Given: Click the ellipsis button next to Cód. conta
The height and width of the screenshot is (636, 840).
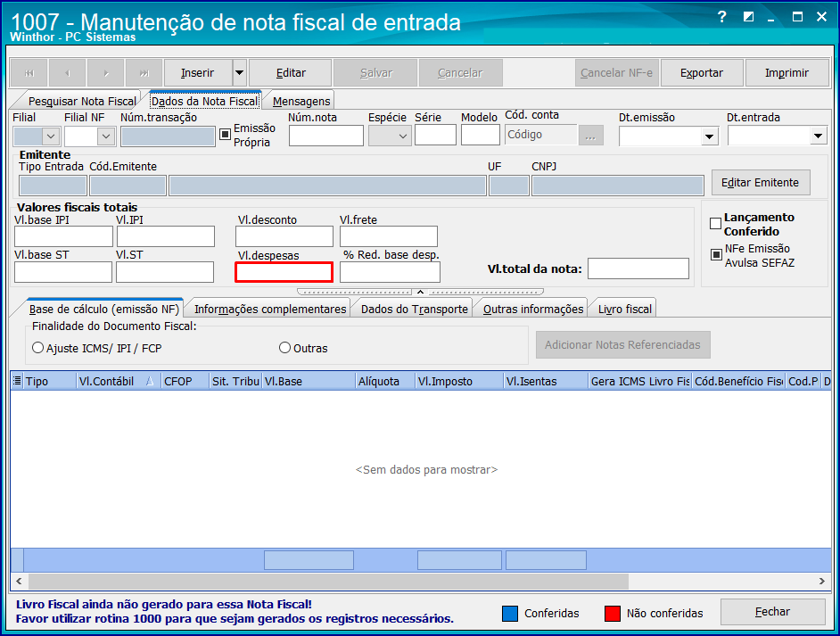Looking at the screenshot, I should [x=590, y=136].
